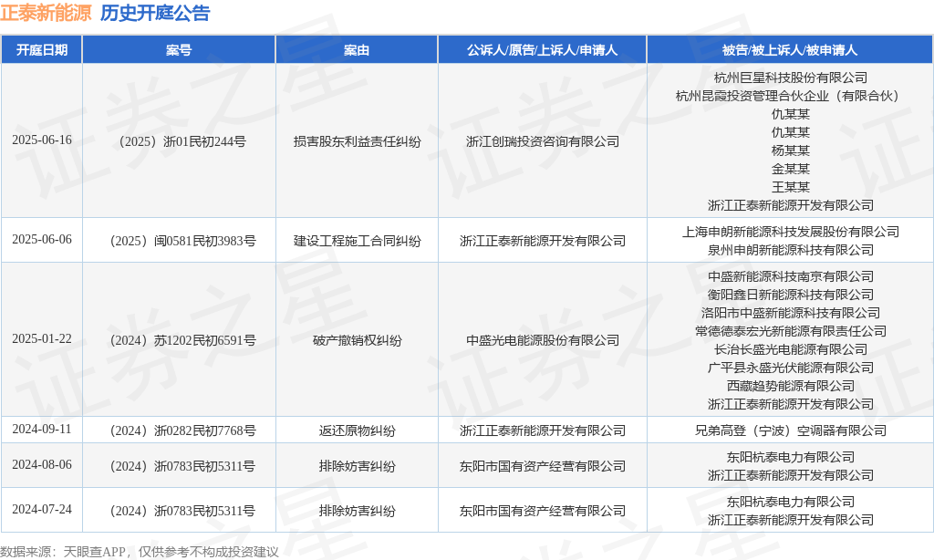The height and width of the screenshot is (560, 934).
Task: Click defendant 常德德泰宏光新能源有限责任公司
Action: [791, 331]
